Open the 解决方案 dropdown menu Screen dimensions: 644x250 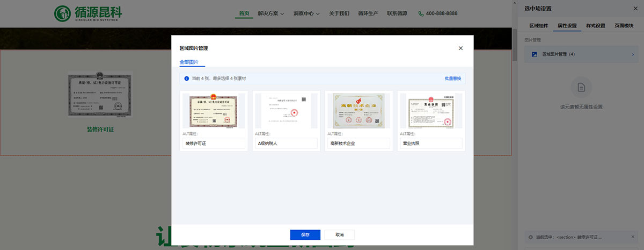pos(271,13)
